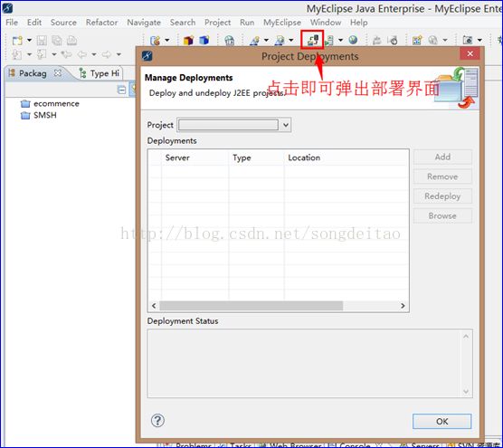Open the Help menu
This screenshot has width=503, height=448.
point(358,23)
